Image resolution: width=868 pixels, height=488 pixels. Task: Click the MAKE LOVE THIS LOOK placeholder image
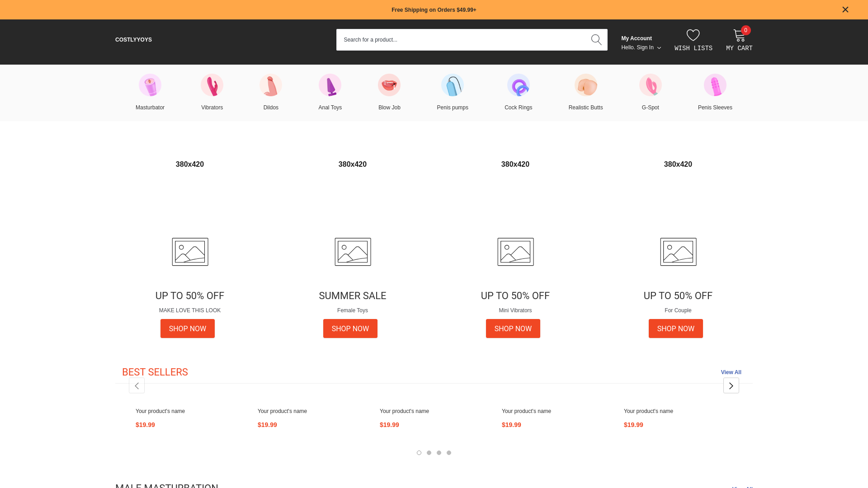[190, 252]
